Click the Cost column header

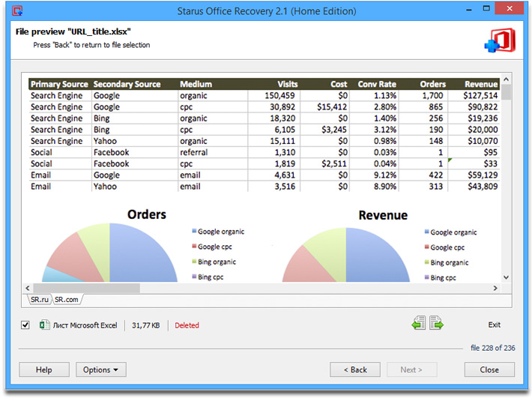tap(324, 84)
